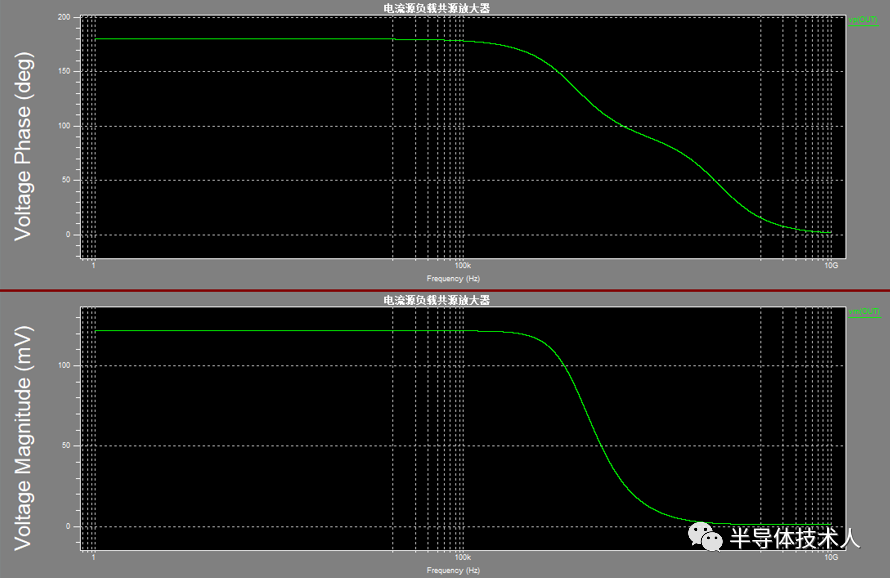890x578 pixels.
Task: Select the vp(OUT) legend in the phase plot
Action: (x=863, y=20)
